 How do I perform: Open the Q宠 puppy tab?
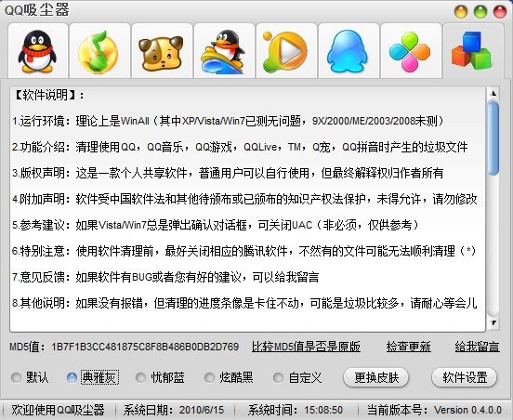click(x=162, y=51)
